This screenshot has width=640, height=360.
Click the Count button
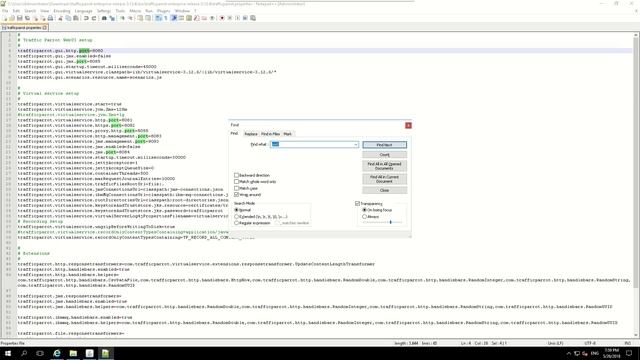point(384,155)
